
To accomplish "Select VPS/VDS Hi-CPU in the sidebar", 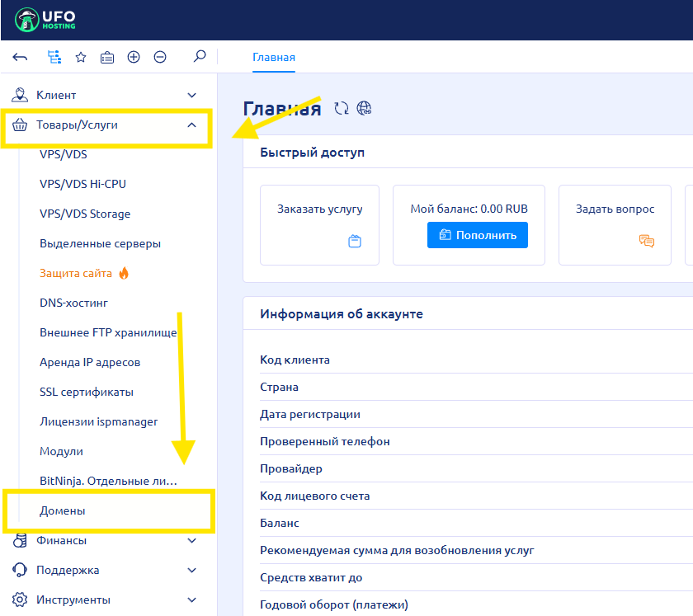I will pos(82,184).
